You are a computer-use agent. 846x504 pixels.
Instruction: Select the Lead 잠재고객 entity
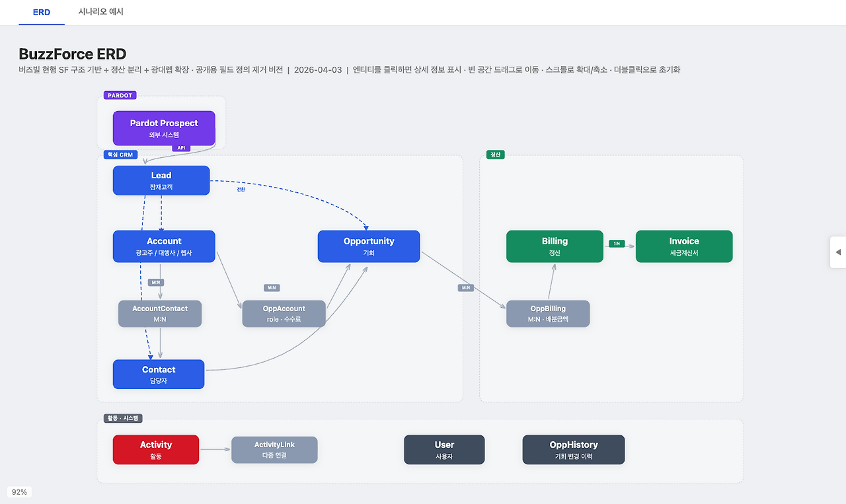(161, 180)
